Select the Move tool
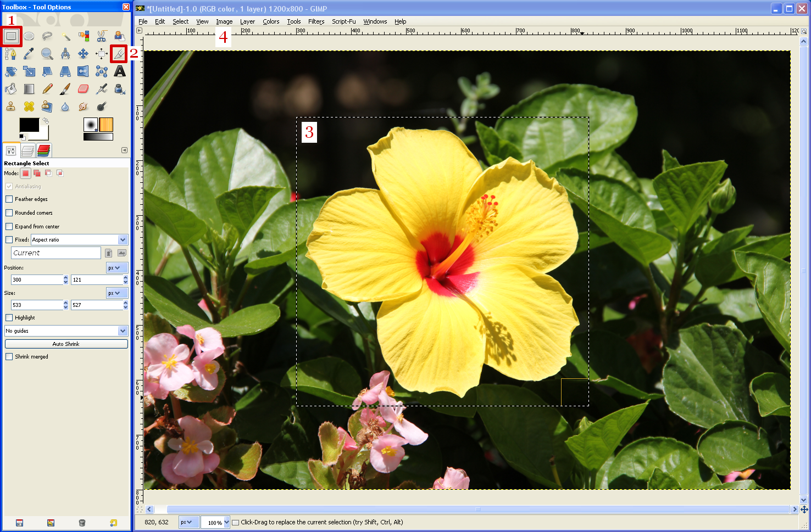The width and height of the screenshot is (811, 532). [83, 53]
